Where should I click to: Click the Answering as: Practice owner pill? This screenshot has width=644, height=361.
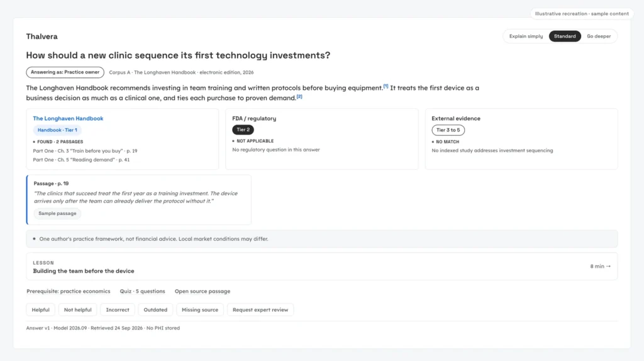click(65, 72)
